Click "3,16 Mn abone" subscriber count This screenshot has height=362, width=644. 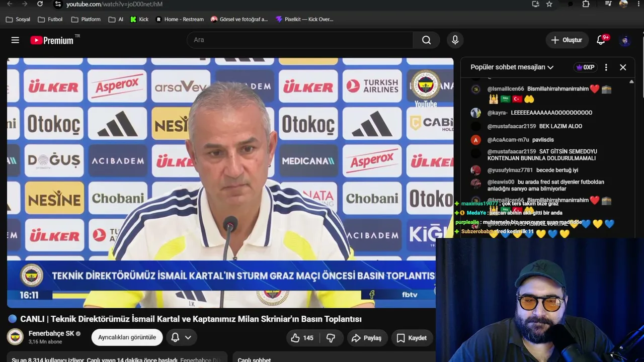click(45, 342)
